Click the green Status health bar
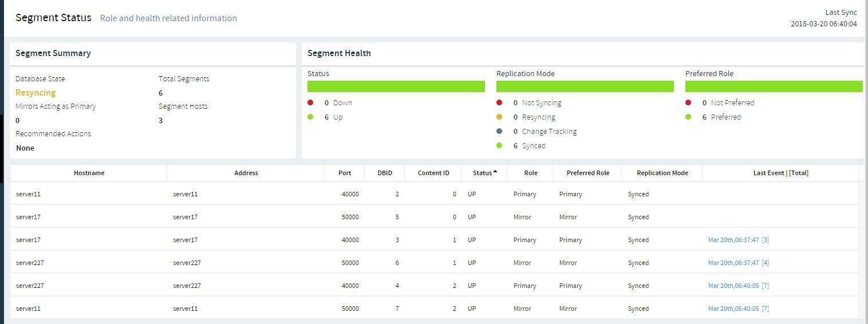The height and width of the screenshot is (324, 868). [x=396, y=86]
